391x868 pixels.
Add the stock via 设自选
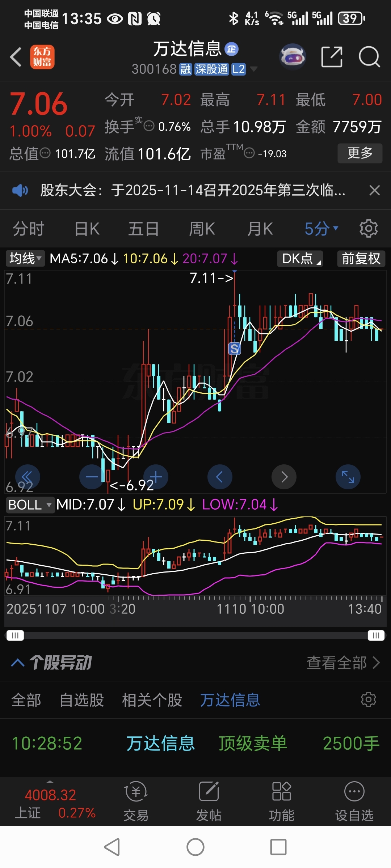tap(354, 801)
